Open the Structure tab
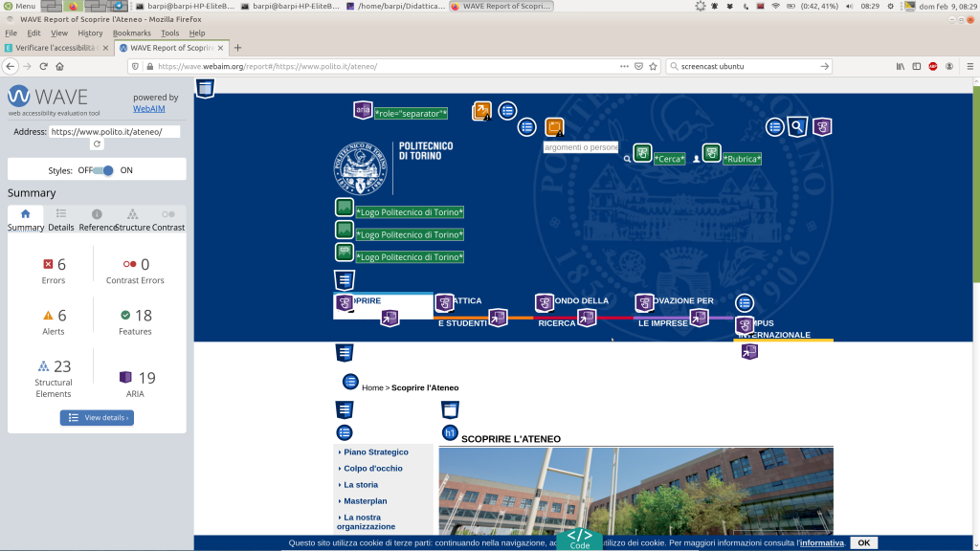The image size is (980, 551). point(132,220)
